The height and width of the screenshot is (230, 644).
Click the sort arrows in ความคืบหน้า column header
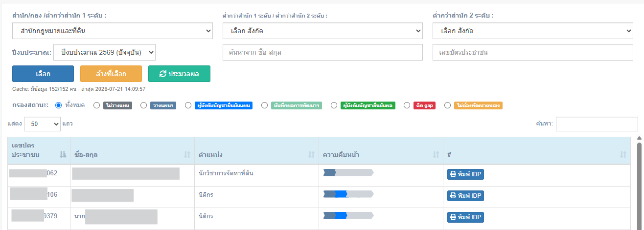(436, 155)
